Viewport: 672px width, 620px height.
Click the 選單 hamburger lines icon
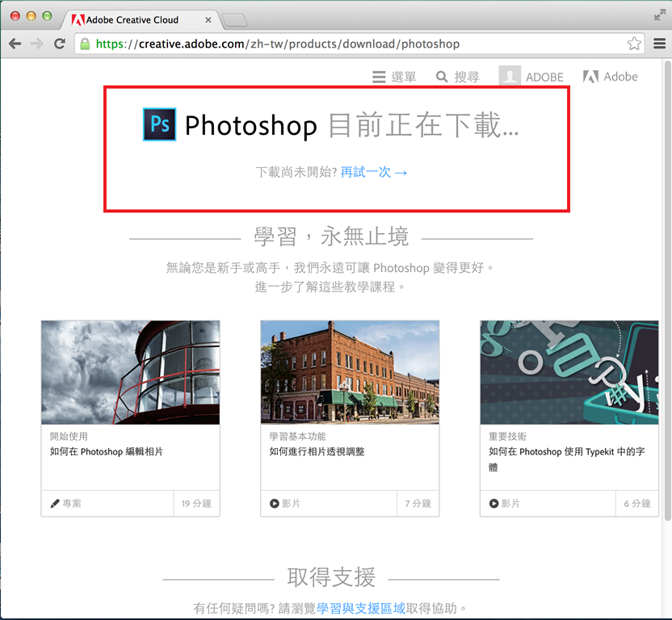coord(379,77)
